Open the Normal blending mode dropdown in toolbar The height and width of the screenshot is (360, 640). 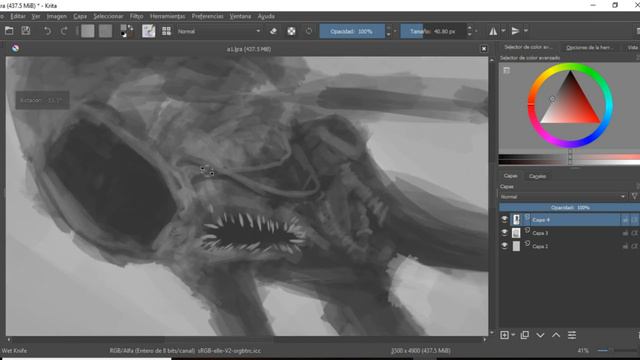tap(219, 31)
